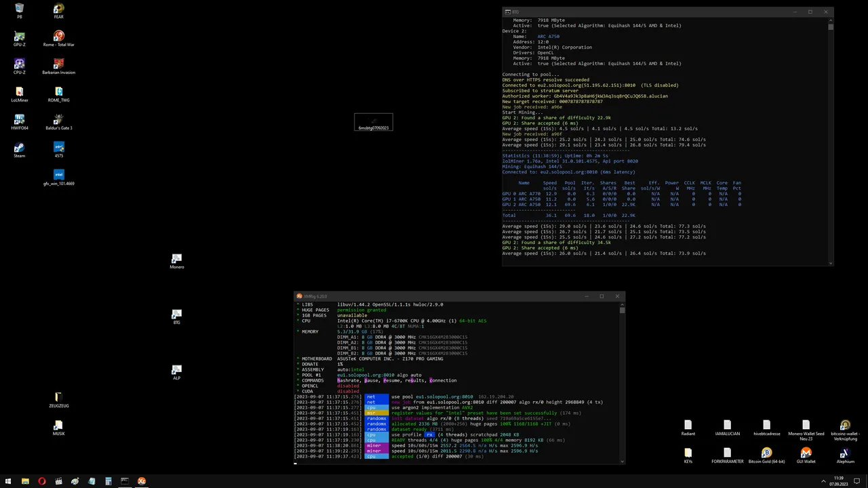This screenshot has height=488, width=868.
Task: Open the BTG batch file icon
Action: (x=176, y=317)
